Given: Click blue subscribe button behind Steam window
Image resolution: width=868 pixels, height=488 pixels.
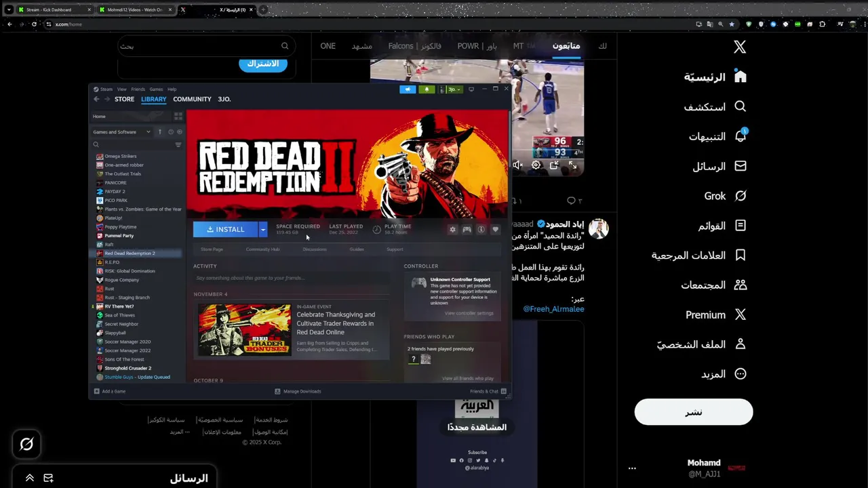Looking at the screenshot, I should click(x=263, y=64).
